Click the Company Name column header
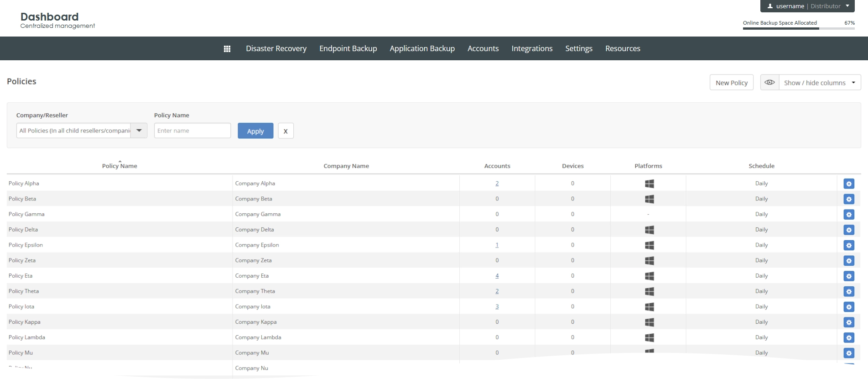The image size is (868, 379). click(x=346, y=166)
